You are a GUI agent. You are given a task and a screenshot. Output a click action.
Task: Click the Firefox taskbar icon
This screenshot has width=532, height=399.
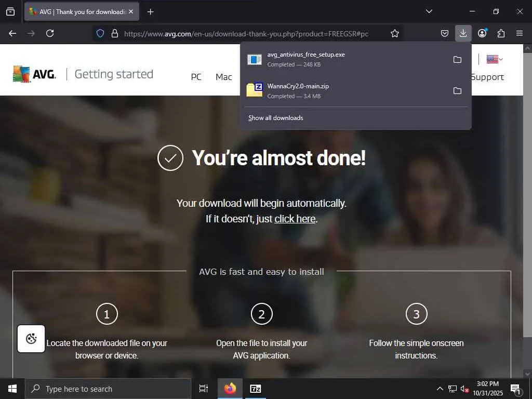[x=230, y=389]
